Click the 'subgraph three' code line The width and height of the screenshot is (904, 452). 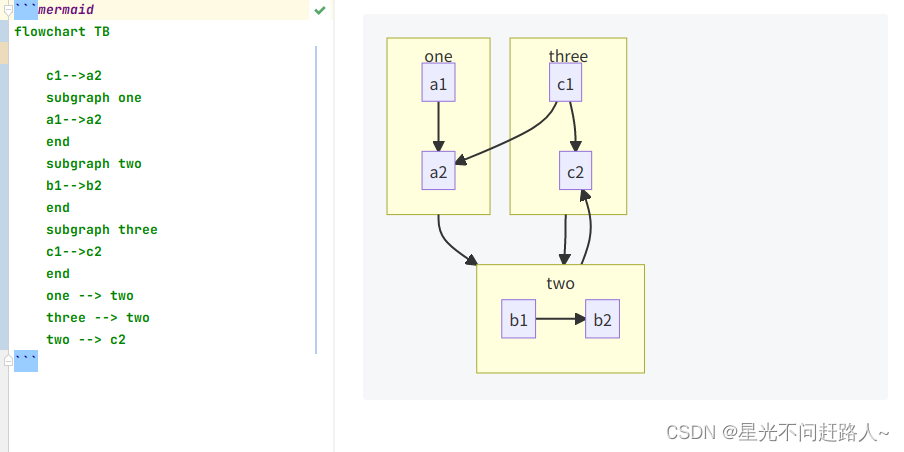coord(102,230)
